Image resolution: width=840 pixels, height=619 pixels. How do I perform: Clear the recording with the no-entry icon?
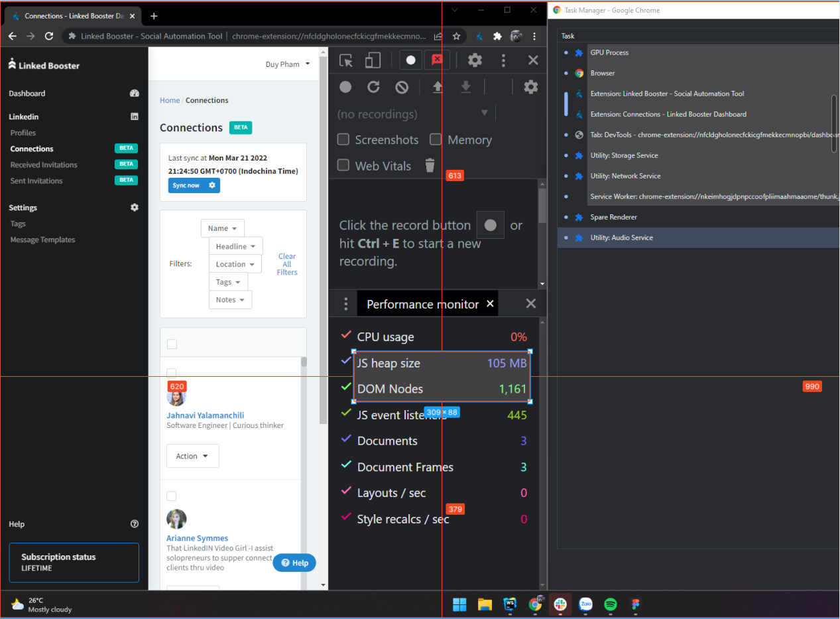[402, 87]
